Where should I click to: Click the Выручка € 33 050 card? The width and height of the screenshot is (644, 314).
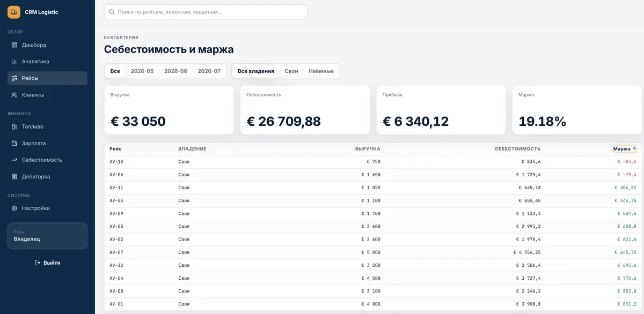pos(169,110)
